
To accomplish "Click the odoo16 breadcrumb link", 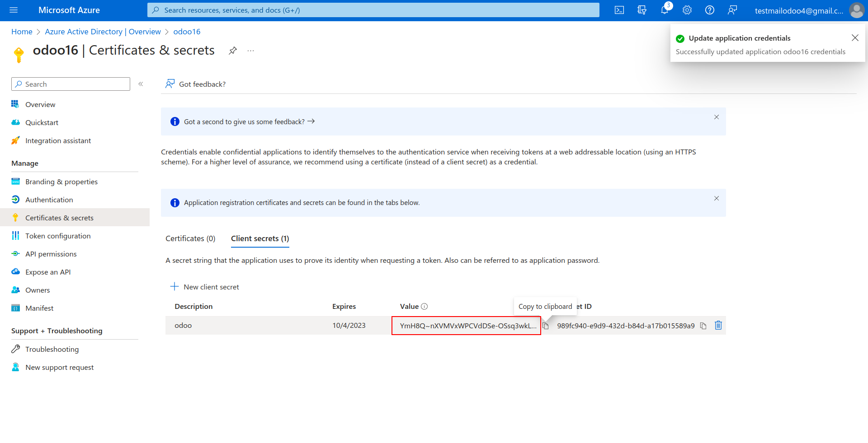I will 187,32.
